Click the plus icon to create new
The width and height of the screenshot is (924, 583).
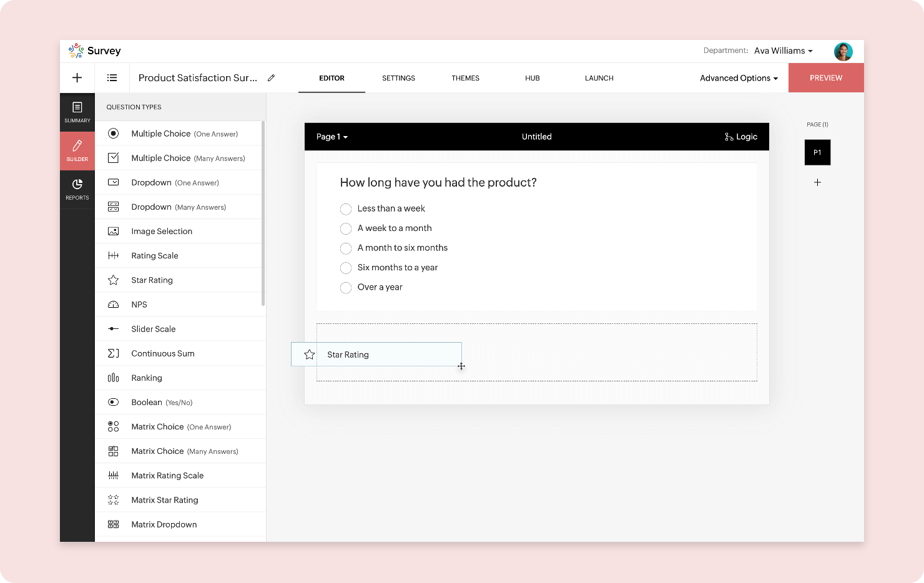[x=77, y=78]
